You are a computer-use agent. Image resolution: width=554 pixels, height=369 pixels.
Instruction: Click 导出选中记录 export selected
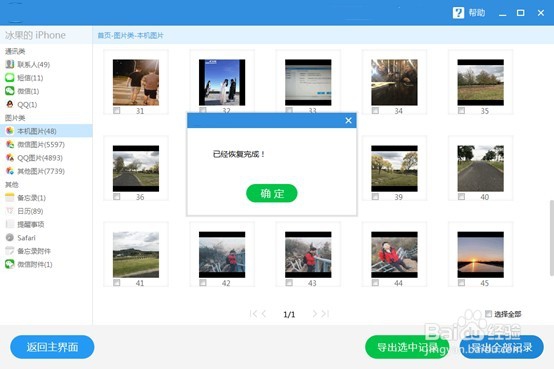(x=407, y=347)
